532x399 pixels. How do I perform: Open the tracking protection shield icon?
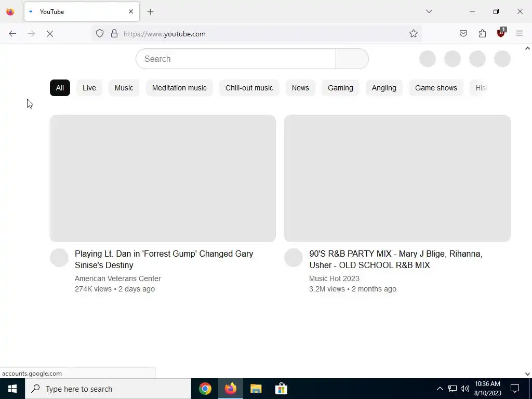coord(99,34)
